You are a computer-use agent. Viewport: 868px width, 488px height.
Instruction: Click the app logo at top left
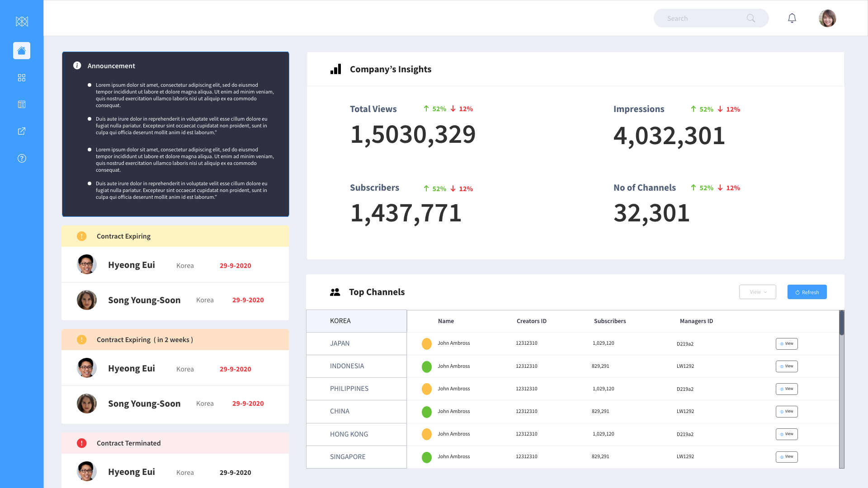[x=22, y=21]
